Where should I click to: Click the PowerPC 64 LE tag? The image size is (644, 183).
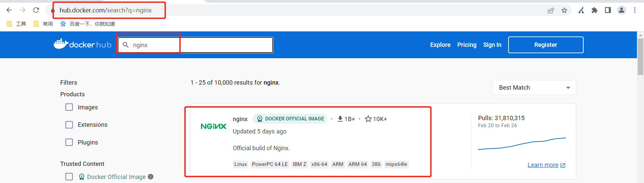[270, 164]
